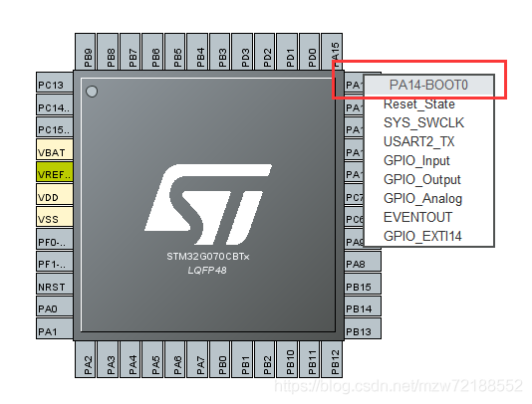Select the PB4 pin
Viewport: 532px width, 404px height.
pyautogui.click(x=197, y=52)
